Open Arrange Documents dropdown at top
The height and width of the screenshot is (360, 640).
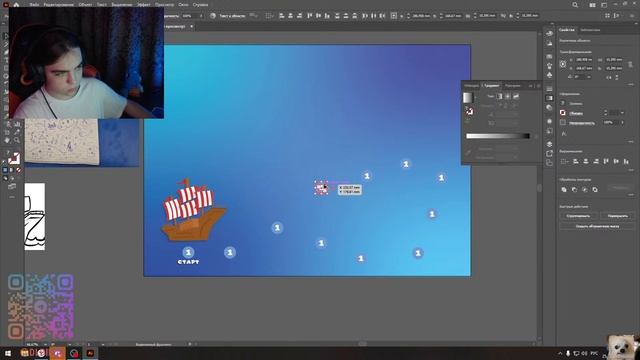tap(593, 5)
